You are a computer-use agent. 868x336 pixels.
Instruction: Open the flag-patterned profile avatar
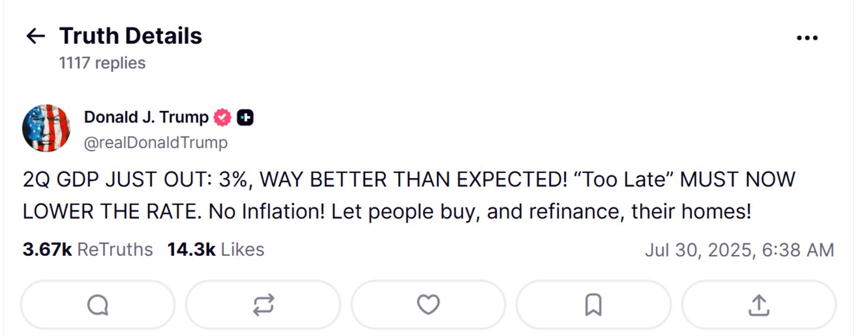46,128
